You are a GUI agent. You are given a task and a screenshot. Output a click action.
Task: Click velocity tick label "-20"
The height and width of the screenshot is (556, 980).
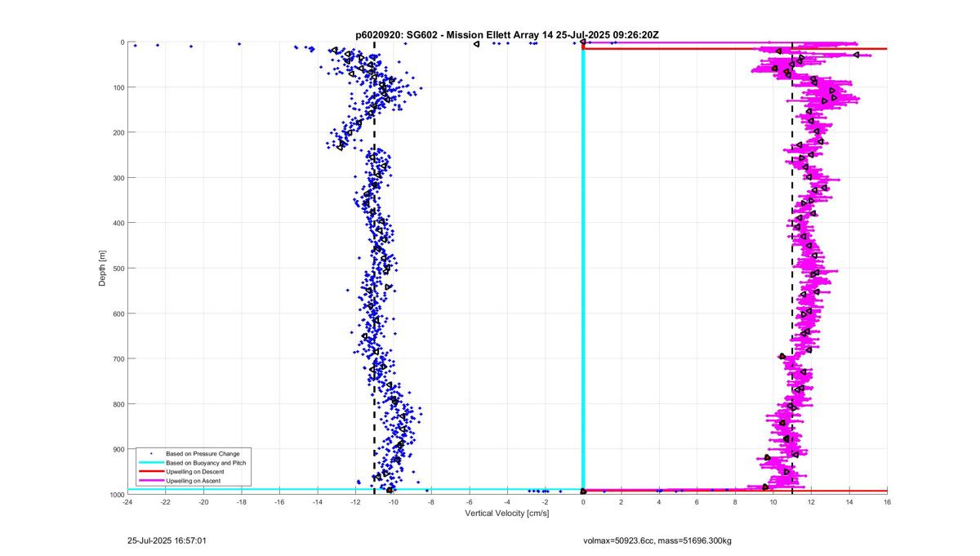coord(203,501)
